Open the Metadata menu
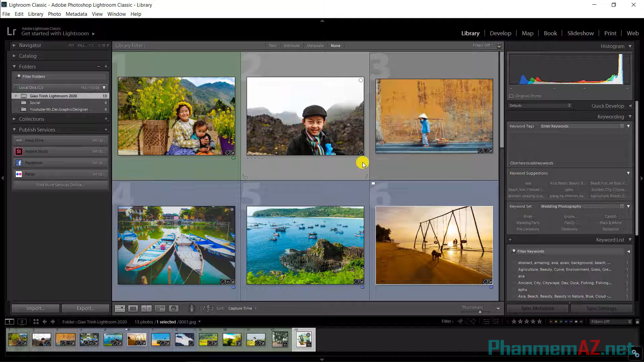Image resolution: width=644 pixels, height=362 pixels. pyautogui.click(x=76, y=14)
